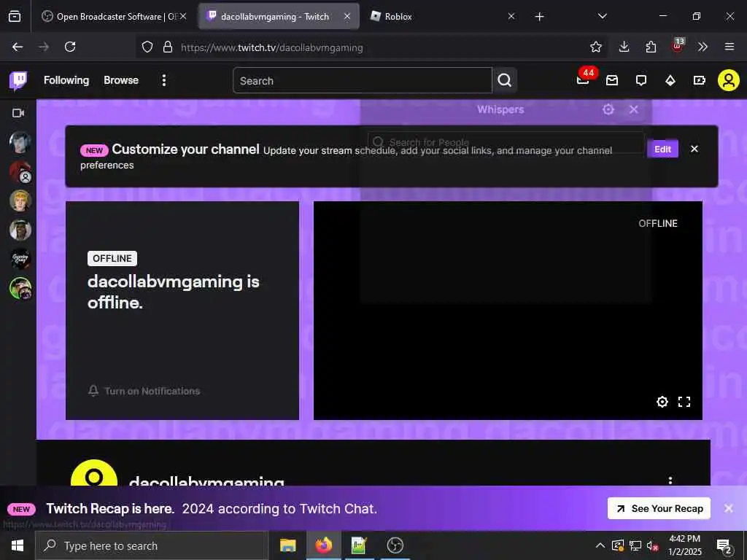Open Prime loot with 44 badge

click(x=584, y=79)
